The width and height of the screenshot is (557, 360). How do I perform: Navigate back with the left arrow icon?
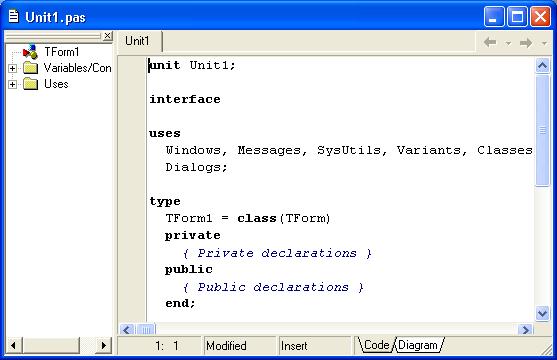tap(490, 43)
